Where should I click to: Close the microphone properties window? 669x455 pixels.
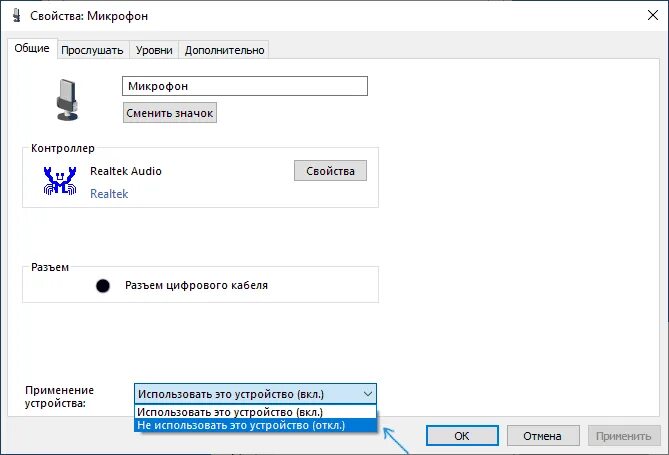652,15
